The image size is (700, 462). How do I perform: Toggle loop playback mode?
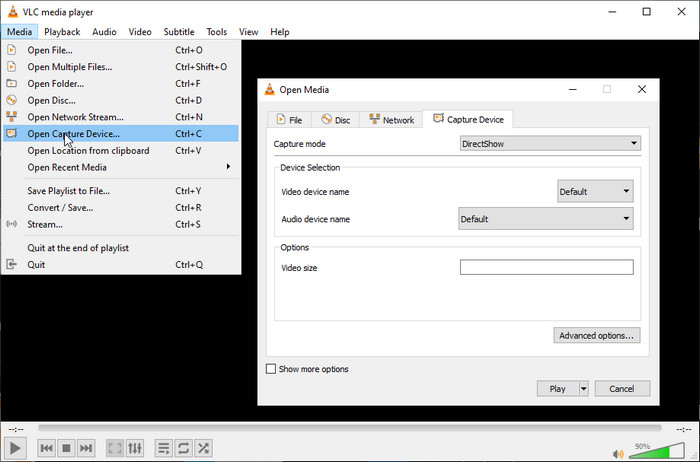pos(184,448)
